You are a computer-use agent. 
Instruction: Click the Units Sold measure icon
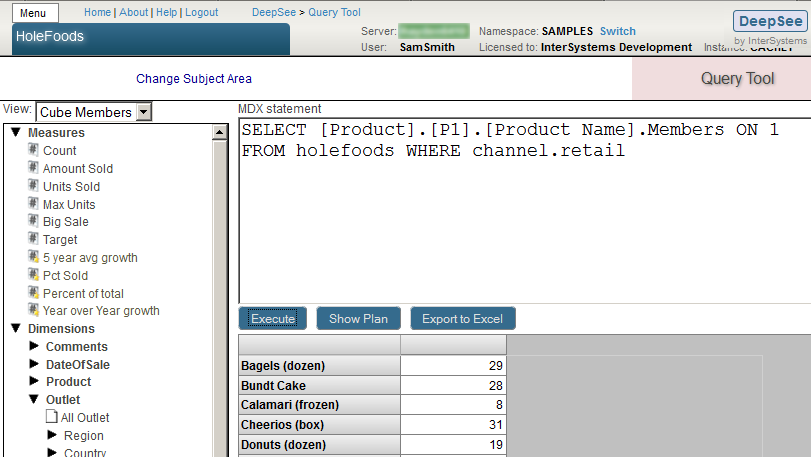click(33, 186)
